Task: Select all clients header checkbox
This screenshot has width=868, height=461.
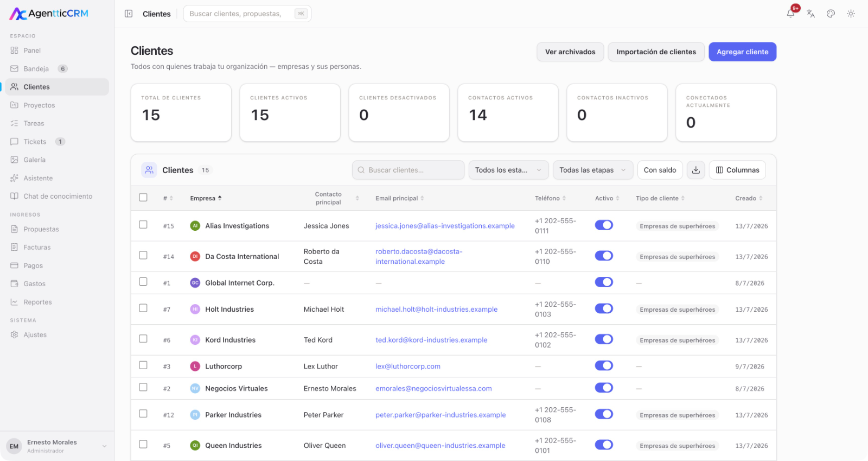Action: click(x=143, y=198)
